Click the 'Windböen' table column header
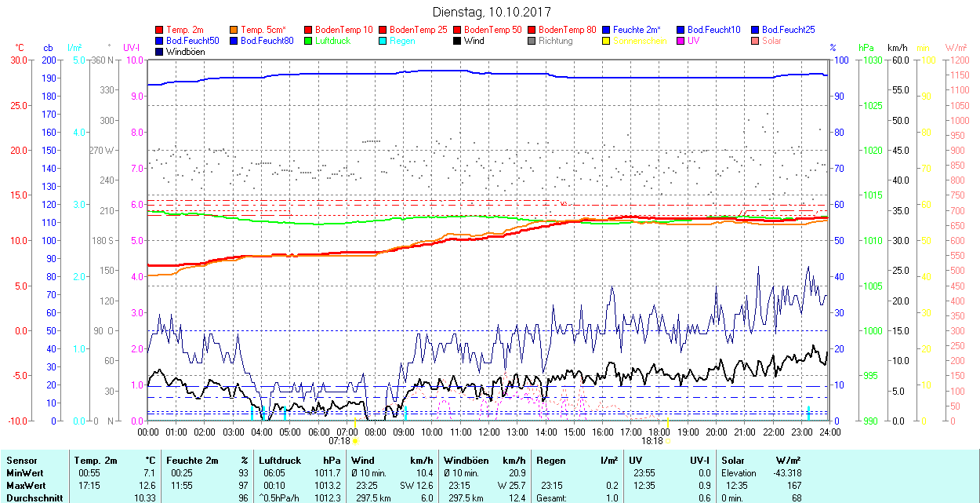The image size is (980, 503). click(465, 461)
